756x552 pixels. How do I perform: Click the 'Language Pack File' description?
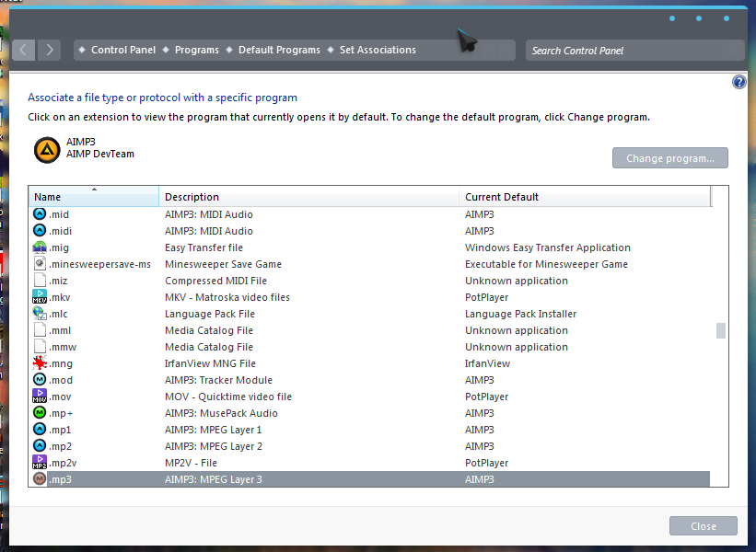[210, 314]
